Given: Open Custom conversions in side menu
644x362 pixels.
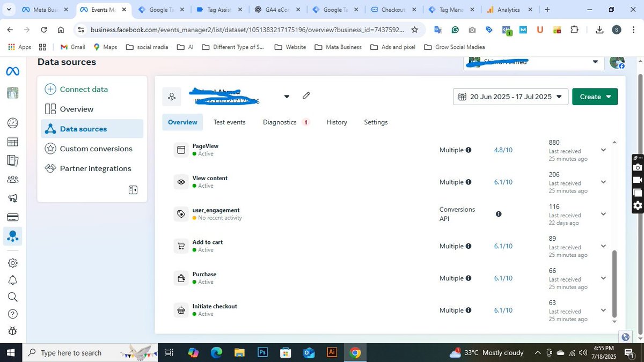Looking at the screenshot, I should click(96, 149).
